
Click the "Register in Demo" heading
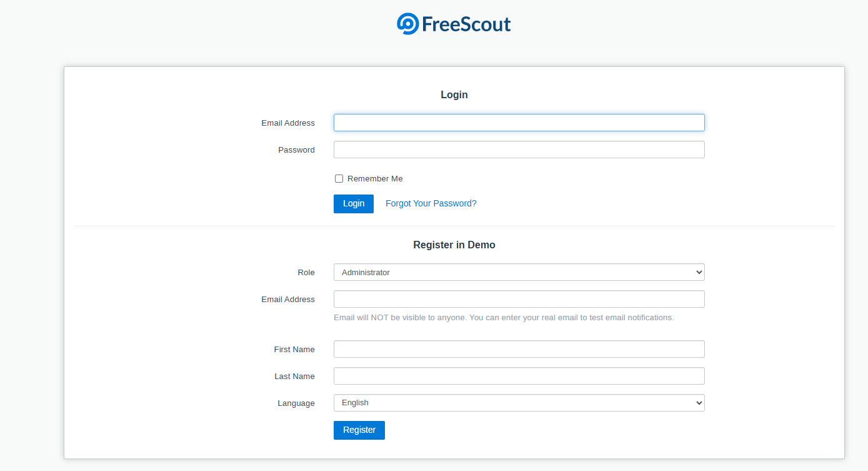click(454, 245)
